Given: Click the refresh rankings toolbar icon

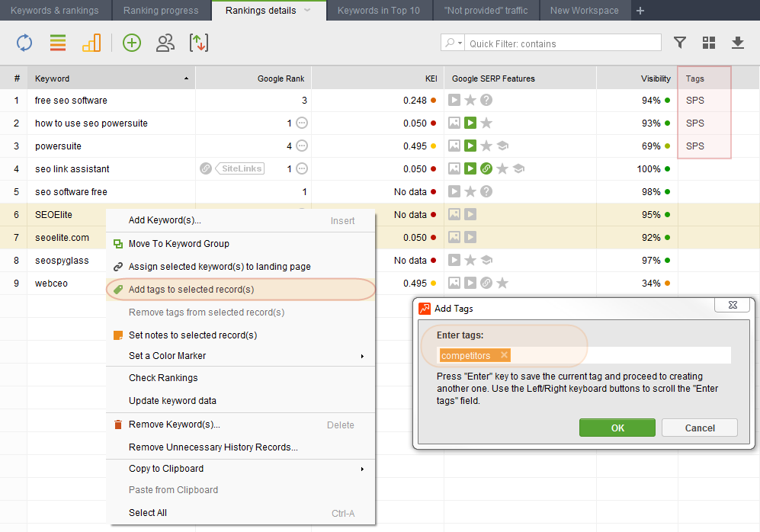Looking at the screenshot, I should point(24,43).
